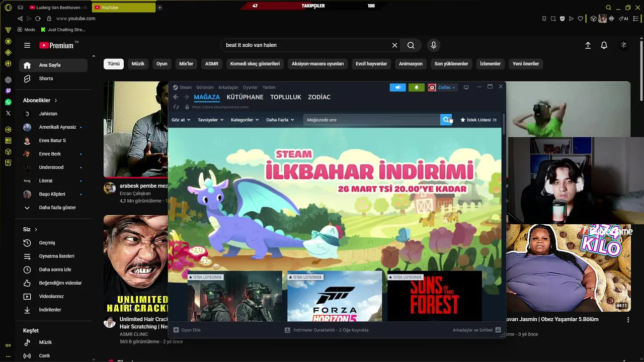
Task: Select Müzik filter chip
Action: [x=138, y=64]
